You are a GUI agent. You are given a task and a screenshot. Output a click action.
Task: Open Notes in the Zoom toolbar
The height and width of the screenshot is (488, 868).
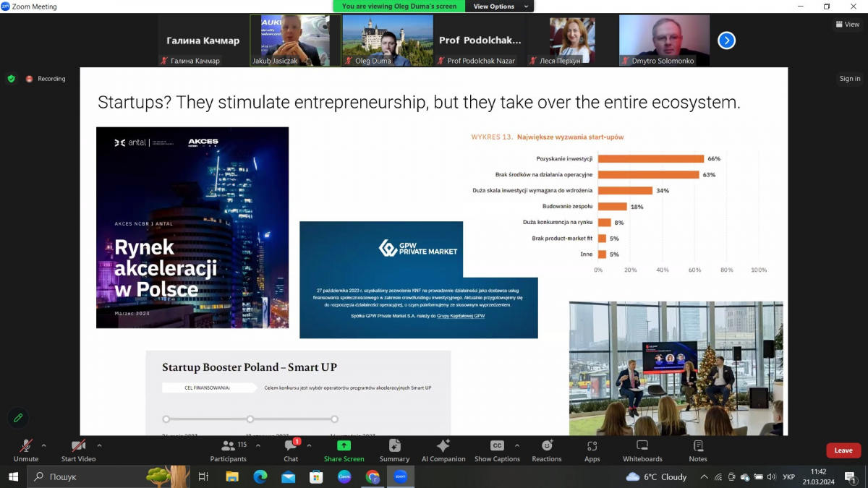pos(698,450)
